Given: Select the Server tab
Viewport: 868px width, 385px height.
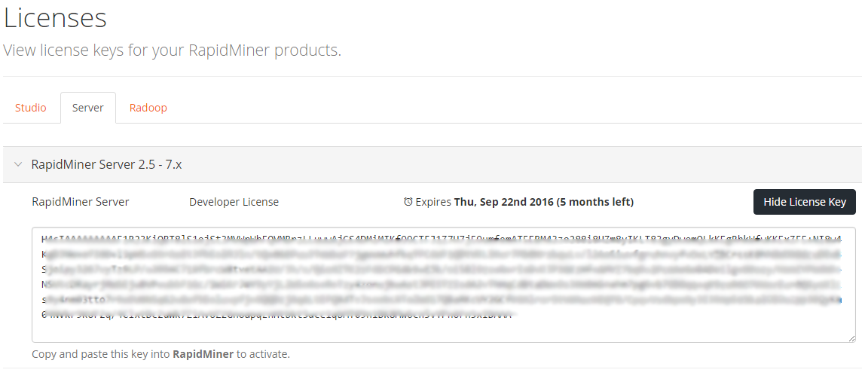Looking at the screenshot, I should click(x=87, y=108).
